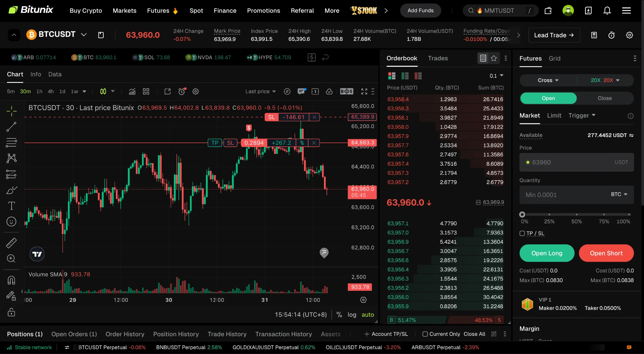This screenshot has width=644, height=354.
Task: Open the Open Orders (1) tab
Action: point(74,334)
